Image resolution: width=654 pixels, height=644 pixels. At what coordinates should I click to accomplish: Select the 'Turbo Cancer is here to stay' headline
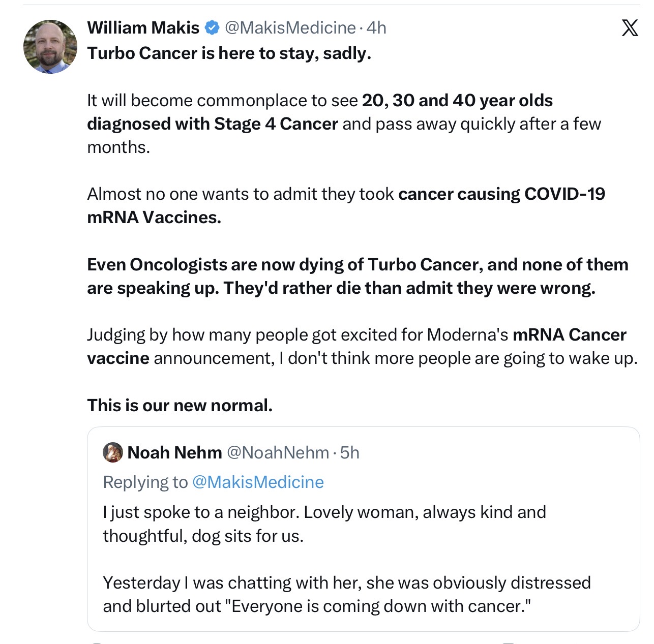point(229,53)
